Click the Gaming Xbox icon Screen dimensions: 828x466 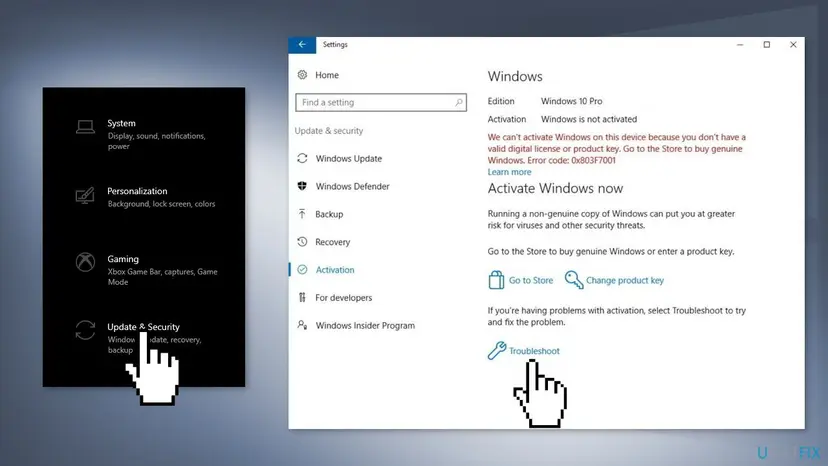tap(85, 262)
